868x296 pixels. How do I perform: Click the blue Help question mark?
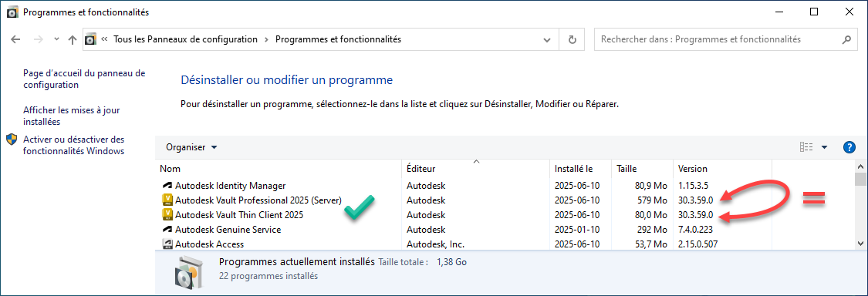pos(849,147)
